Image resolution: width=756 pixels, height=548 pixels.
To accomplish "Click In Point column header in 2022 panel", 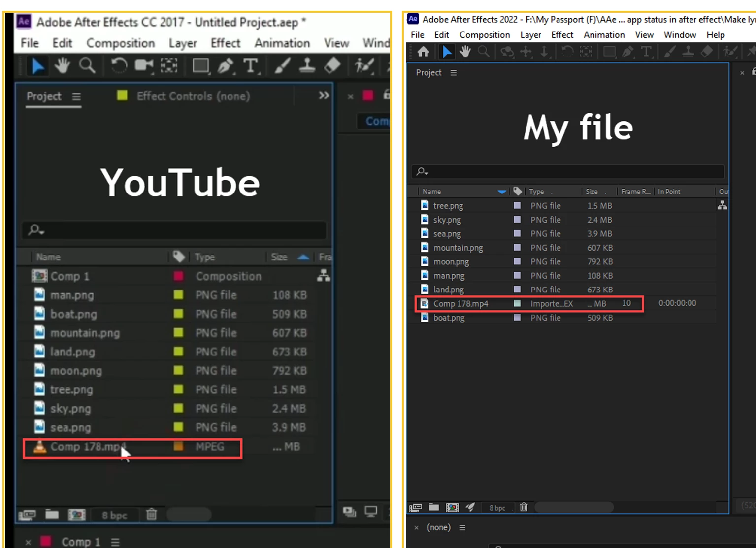I will click(x=669, y=192).
